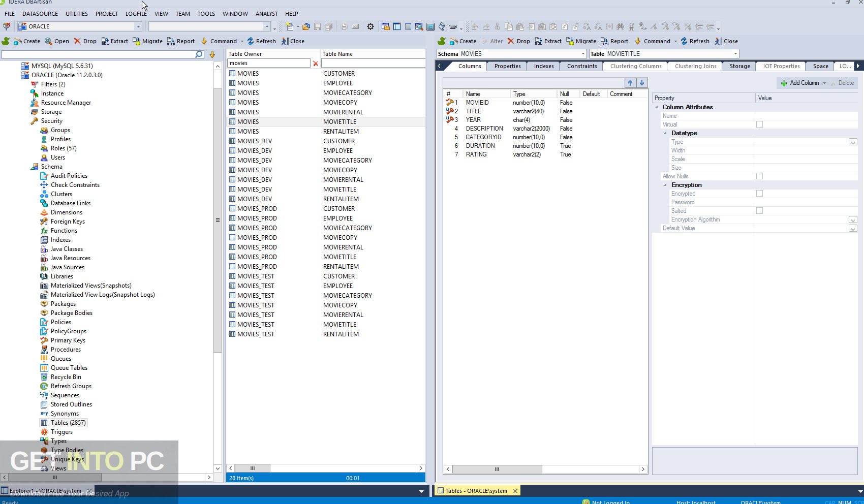Select the Triggers node icon in tree
Screen dimensions: 864x504
tap(44, 432)
